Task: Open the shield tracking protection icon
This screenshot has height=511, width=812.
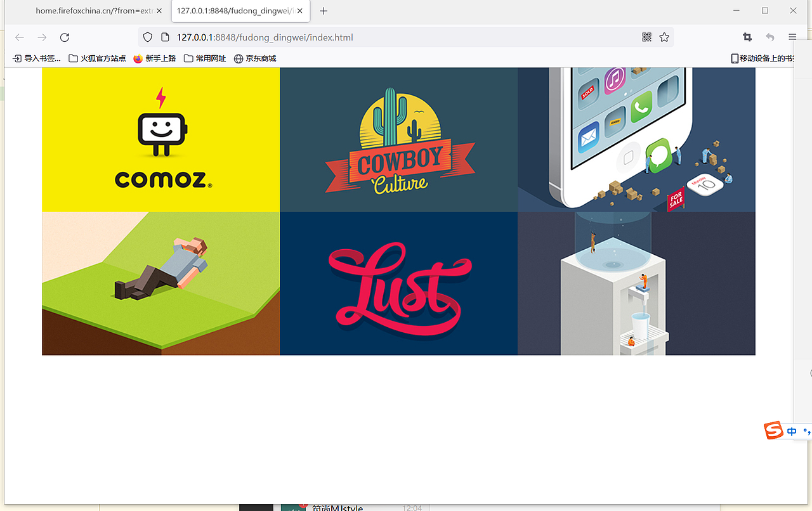Action: click(147, 37)
